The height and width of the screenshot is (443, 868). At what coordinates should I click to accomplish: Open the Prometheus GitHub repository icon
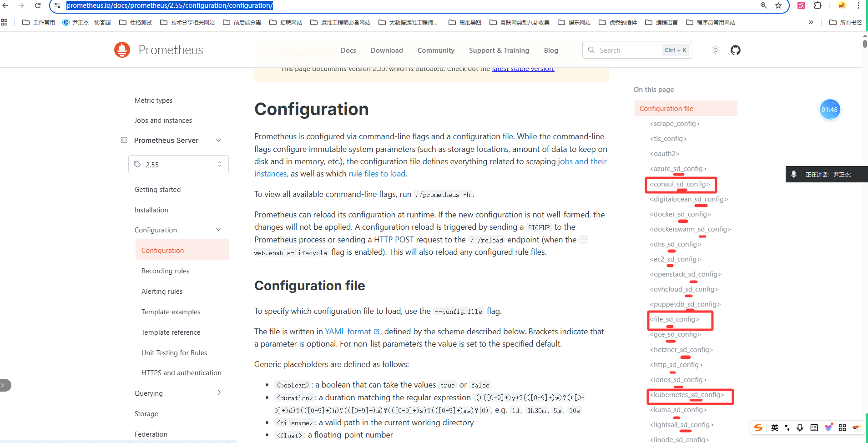pyautogui.click(x=736, y=50)
